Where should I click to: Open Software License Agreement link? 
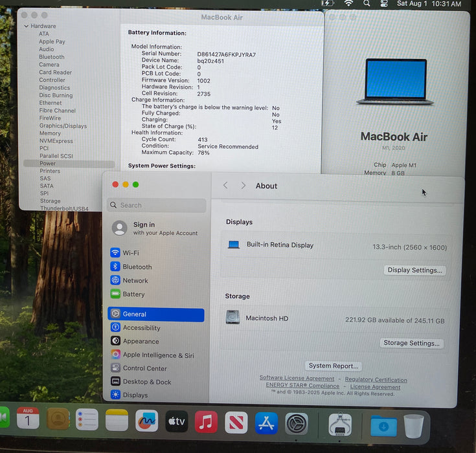click(x=297, y=378)
